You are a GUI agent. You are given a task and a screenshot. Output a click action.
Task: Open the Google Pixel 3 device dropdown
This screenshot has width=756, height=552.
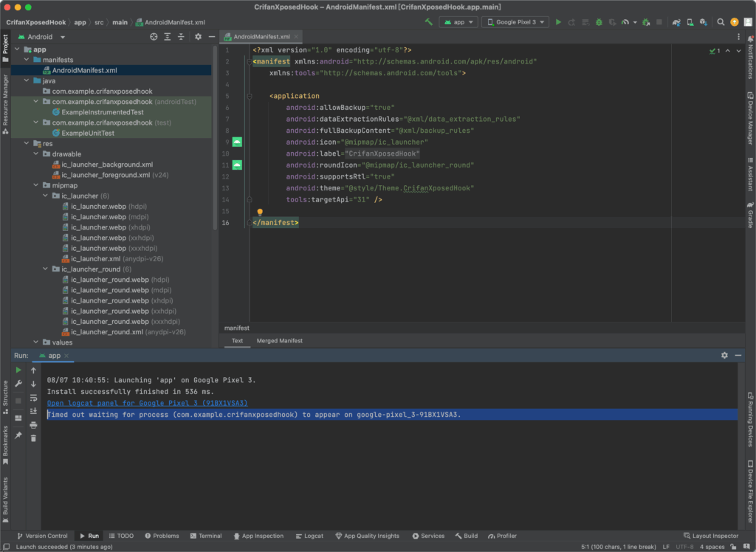click(515, 22)
